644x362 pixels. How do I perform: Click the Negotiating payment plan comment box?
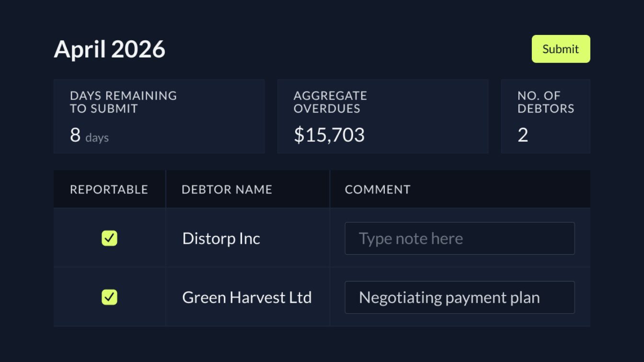pos(459,297)
